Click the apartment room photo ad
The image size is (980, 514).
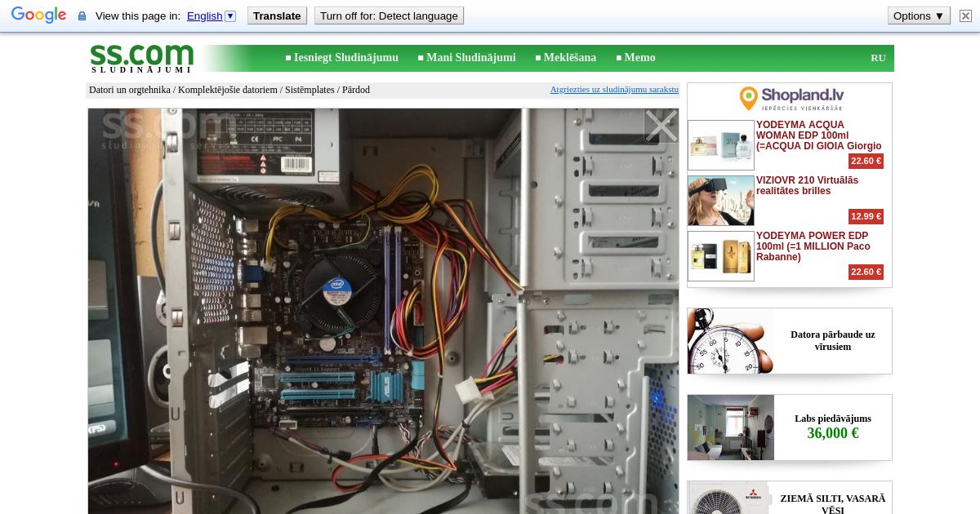(x=731, y=428)
